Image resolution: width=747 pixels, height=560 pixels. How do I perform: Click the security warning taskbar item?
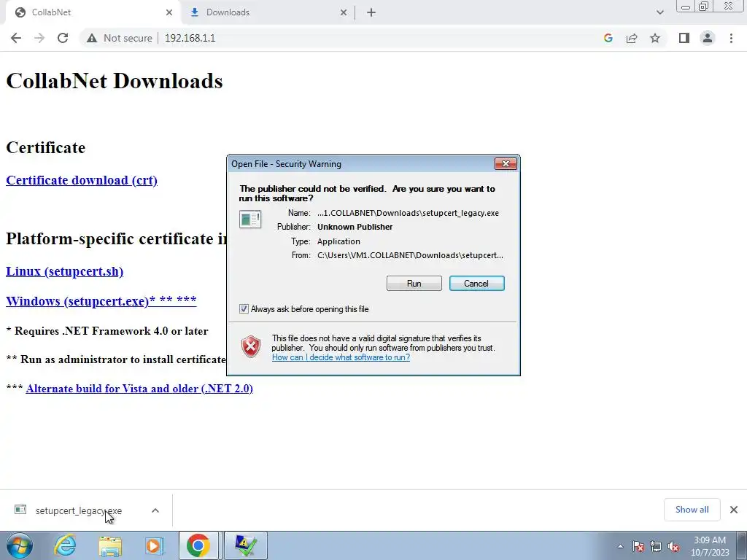coord(245,545)
